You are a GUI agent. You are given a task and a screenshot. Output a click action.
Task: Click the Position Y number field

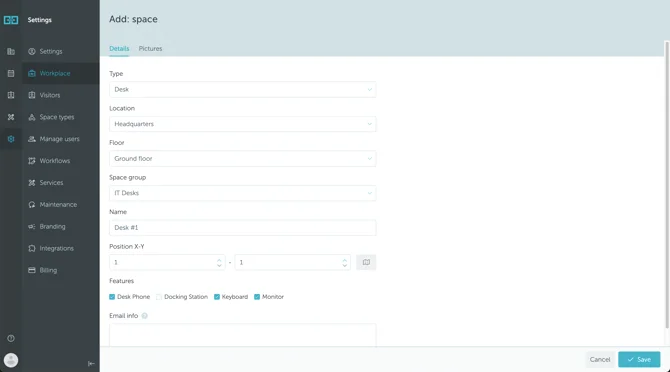[x=293, y=262]
